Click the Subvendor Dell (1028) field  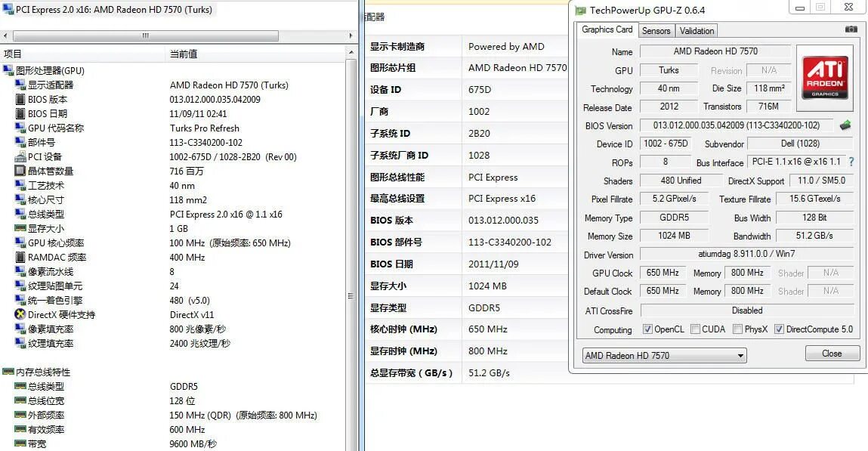[800, 144]
